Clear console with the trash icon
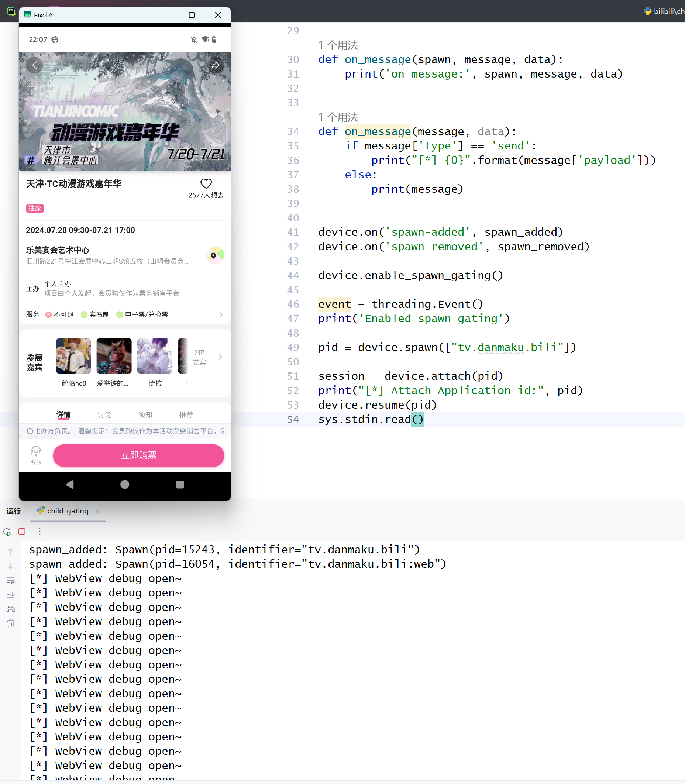The width and height of the screenshot is (685, 784). click(x=11, y=623)
